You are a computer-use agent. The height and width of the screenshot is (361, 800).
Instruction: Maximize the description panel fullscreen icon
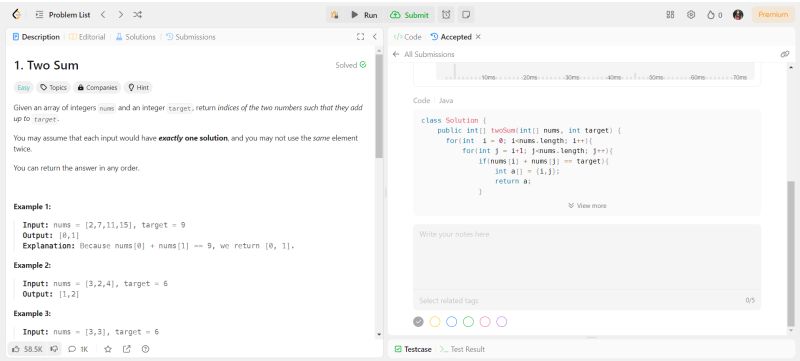[x=360, y=37]
